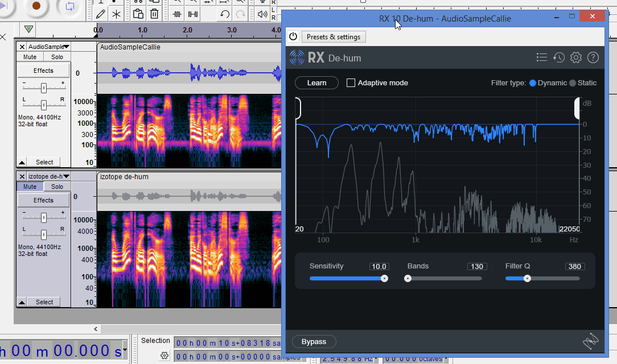Click the Delete trash can icon
The width and height of the screenshot is (617, 364).
tap(154, 14)
